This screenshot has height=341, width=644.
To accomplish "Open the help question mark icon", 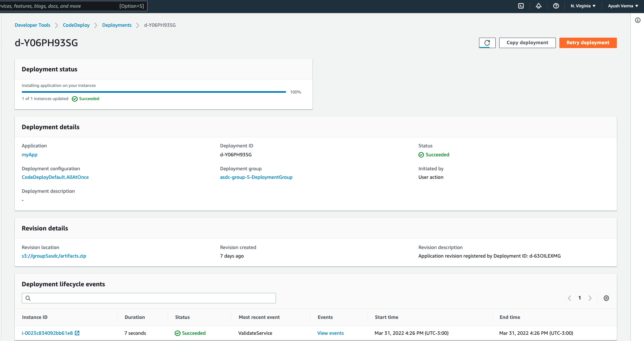I will (556, 6).
